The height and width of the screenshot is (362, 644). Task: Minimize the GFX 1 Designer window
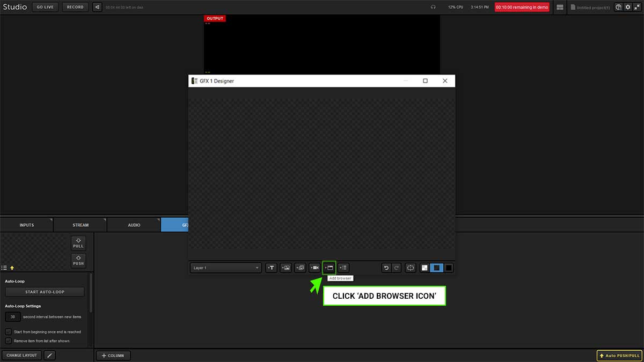(406, 81)
